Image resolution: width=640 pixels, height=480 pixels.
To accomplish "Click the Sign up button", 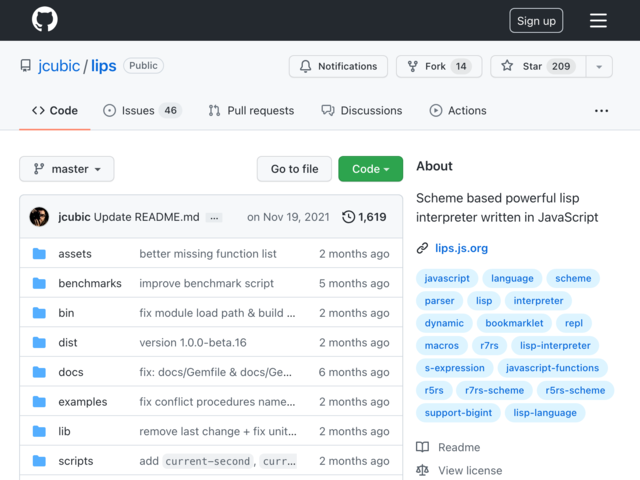I will tap(536, 21).
